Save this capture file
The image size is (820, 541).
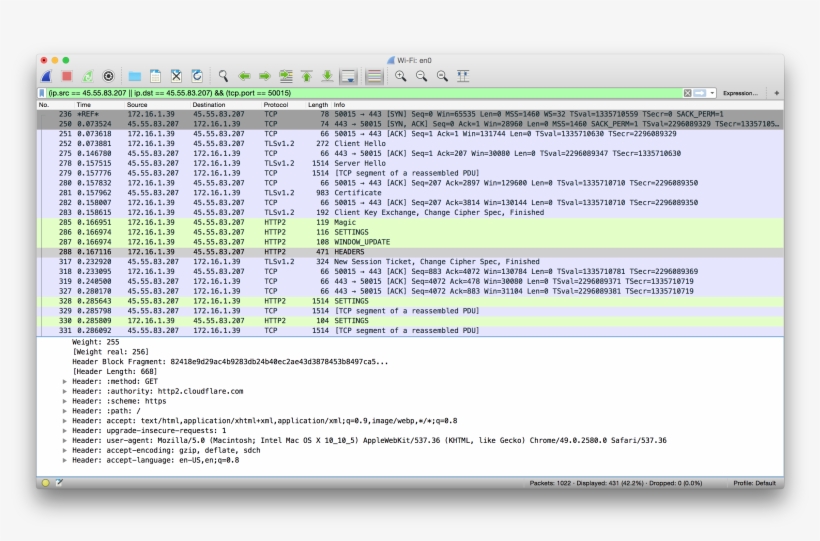tap(155, 76)
